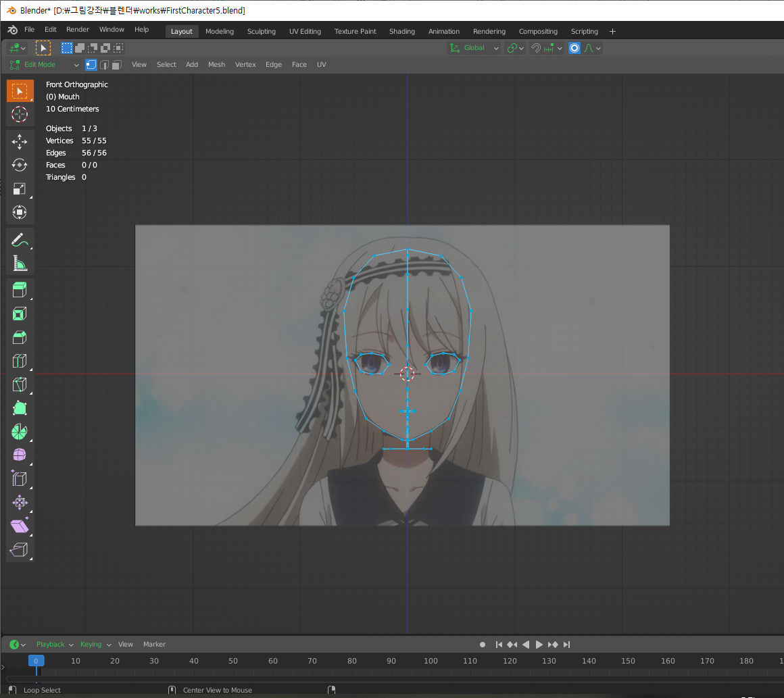Set selection mode to Invert
The height and width of the screenshot is (698, 784).
[105, 48]
